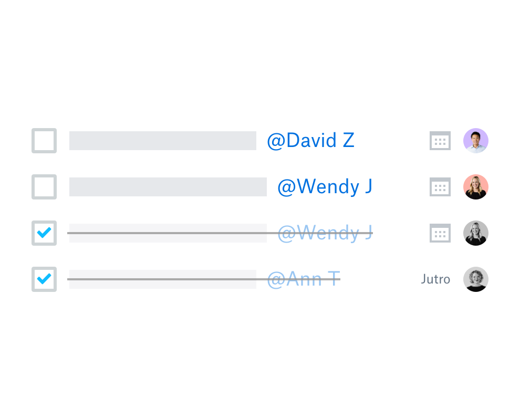
Task: Uncheck the completed Wendy J task checkbox
Action: [44, 233]
